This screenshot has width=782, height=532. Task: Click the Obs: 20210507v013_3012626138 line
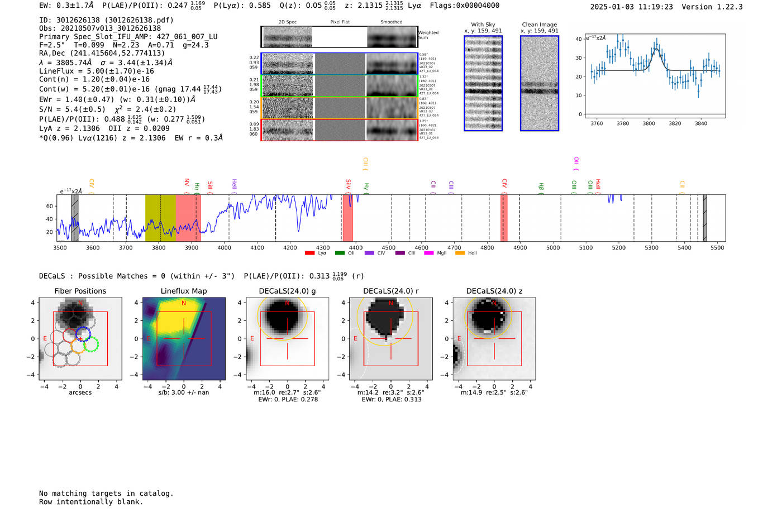click(100, 28)
